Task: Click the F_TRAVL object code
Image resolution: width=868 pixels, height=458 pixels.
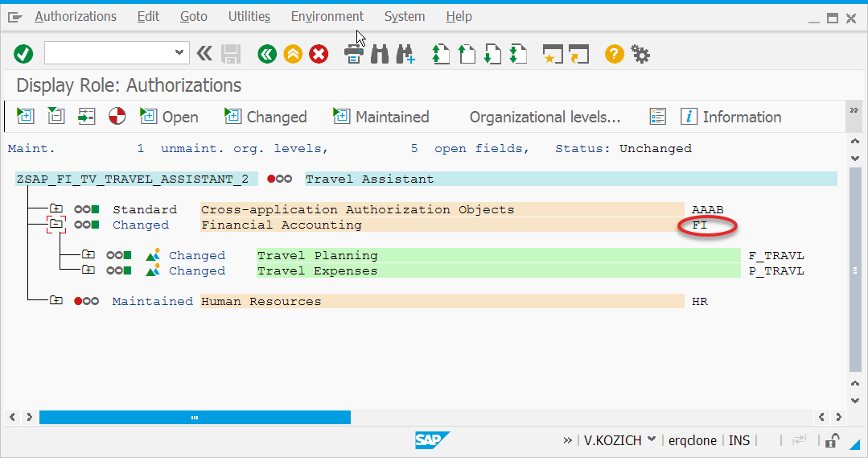Action: (776, 255)
